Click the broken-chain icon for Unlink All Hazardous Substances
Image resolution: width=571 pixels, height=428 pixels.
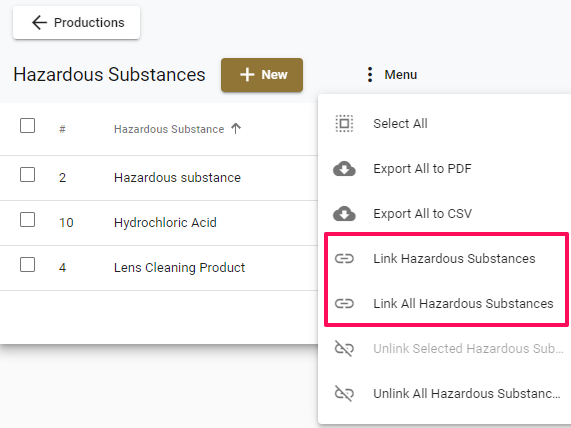[344, 393]
